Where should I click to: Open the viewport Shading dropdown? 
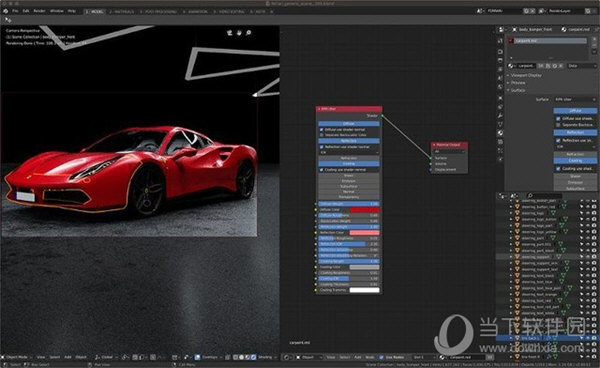(x=267, y=357)
